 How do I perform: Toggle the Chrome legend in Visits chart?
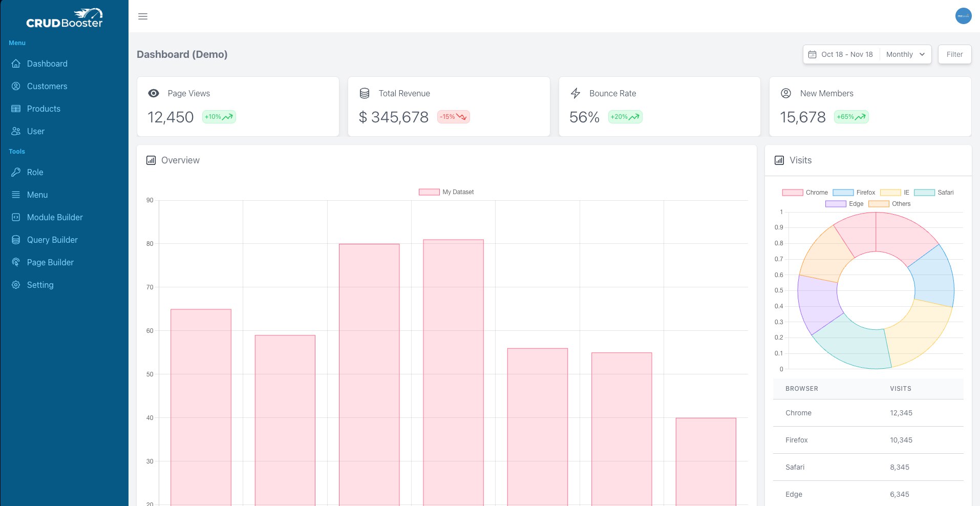pyautogui.click(x=805, y=193)
